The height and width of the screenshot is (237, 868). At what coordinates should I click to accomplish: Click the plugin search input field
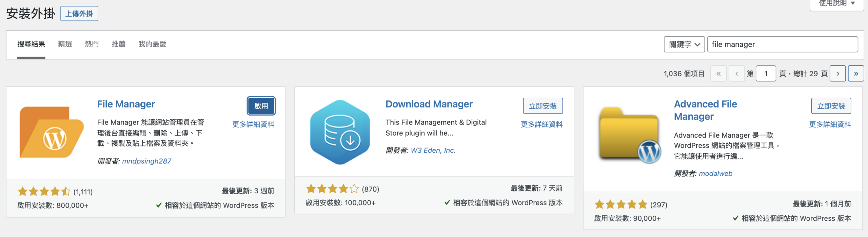pos(783,44)
